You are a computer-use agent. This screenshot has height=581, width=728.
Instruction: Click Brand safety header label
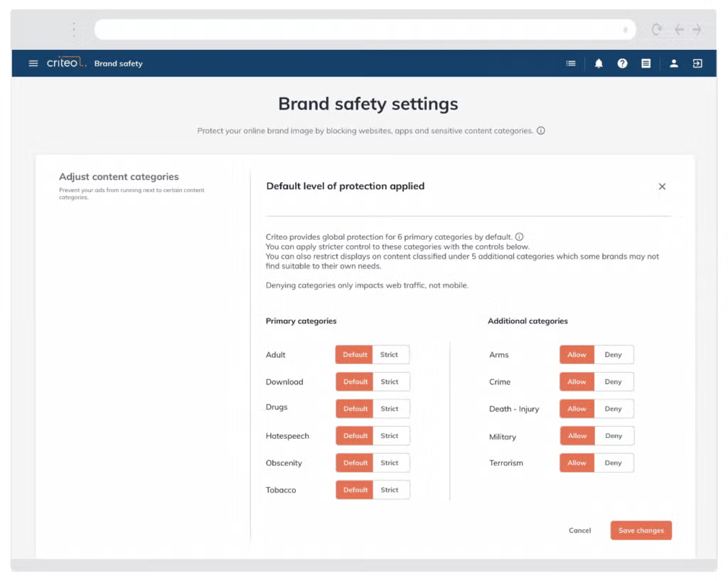coord(119,63)
